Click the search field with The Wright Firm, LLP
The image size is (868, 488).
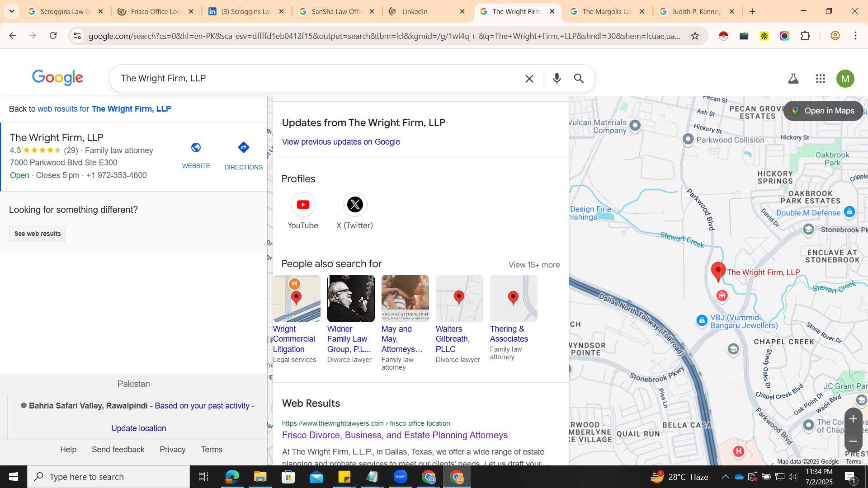pos(316,79)
